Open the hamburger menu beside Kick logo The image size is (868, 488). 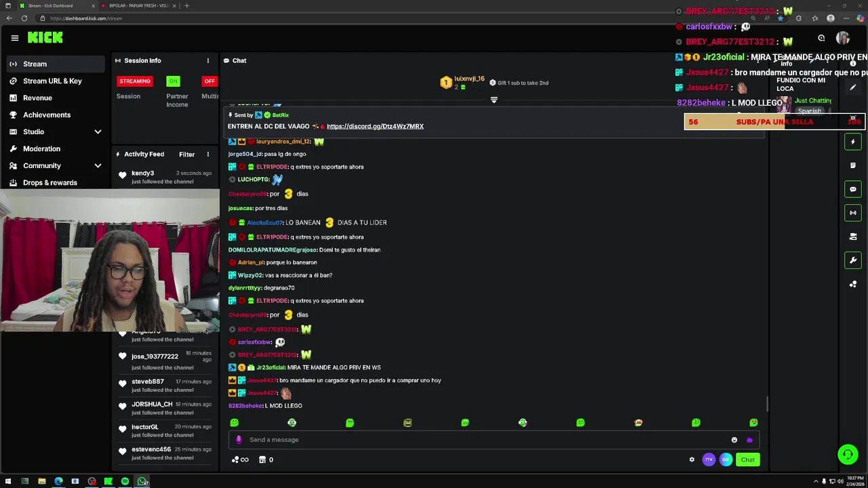click(x=14, y=38)
